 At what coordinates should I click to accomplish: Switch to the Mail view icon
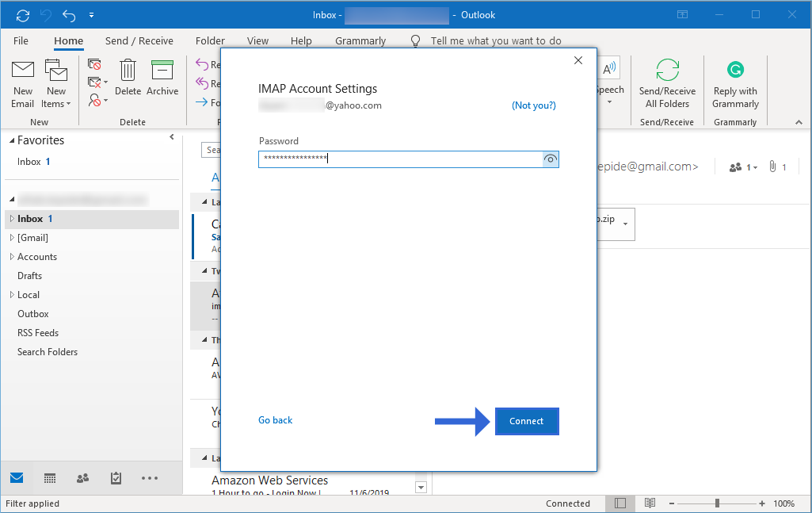[x=17, y=478]
